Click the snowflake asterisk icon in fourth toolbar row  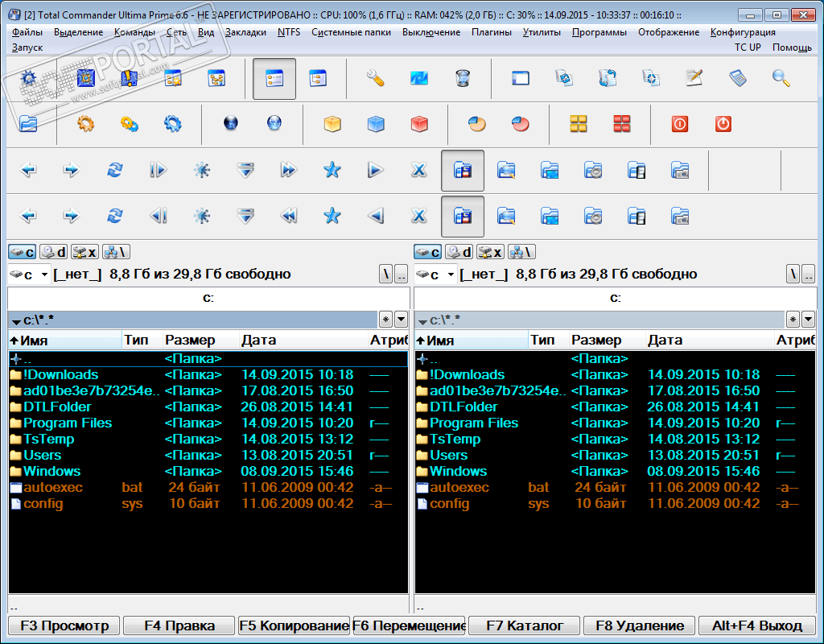tap(202, 216)
